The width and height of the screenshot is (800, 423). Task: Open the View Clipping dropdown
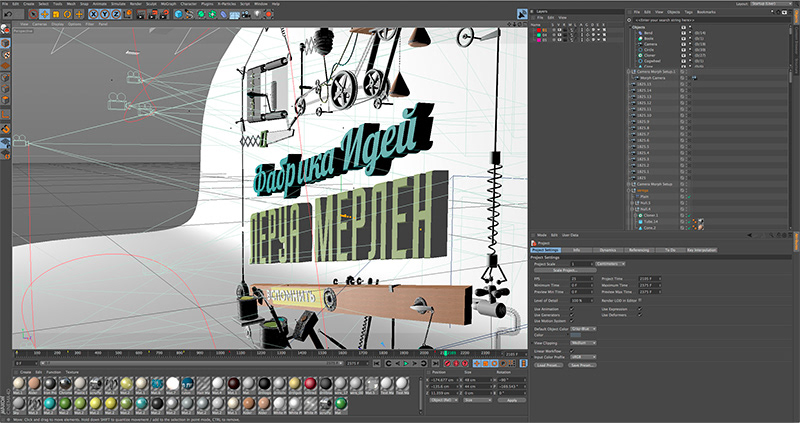[x=583, y=343]
